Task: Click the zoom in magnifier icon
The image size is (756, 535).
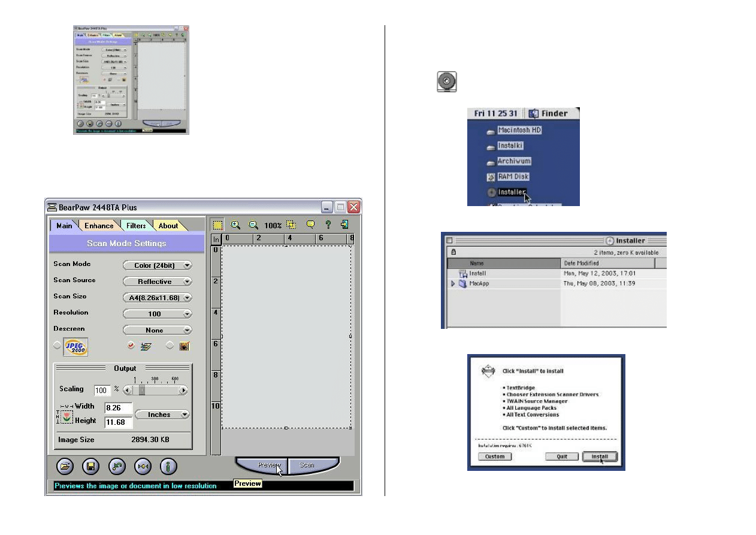Action: click(235, 225)
